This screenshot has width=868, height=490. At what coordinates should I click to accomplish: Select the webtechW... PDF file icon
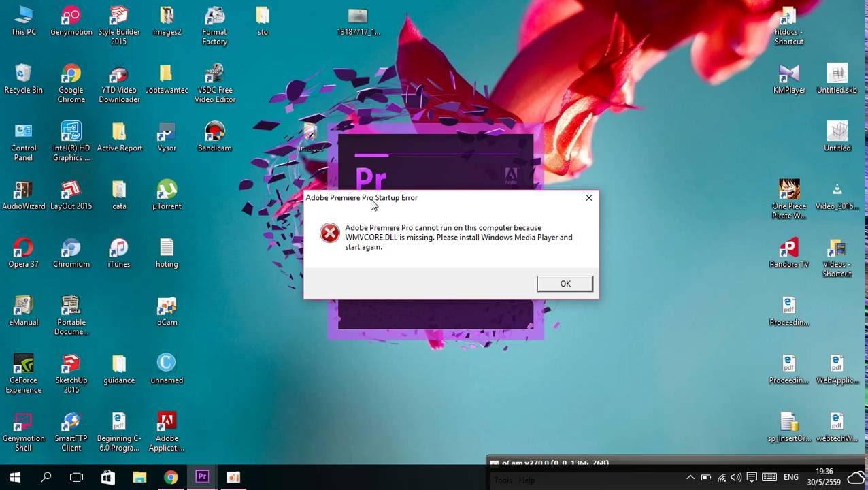click(x=837, y=427)
